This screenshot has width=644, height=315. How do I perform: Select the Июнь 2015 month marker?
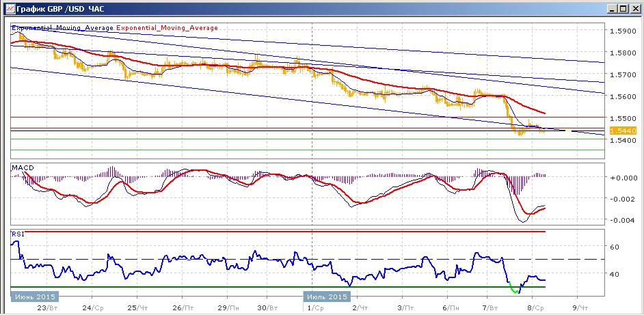pos(36,296)
